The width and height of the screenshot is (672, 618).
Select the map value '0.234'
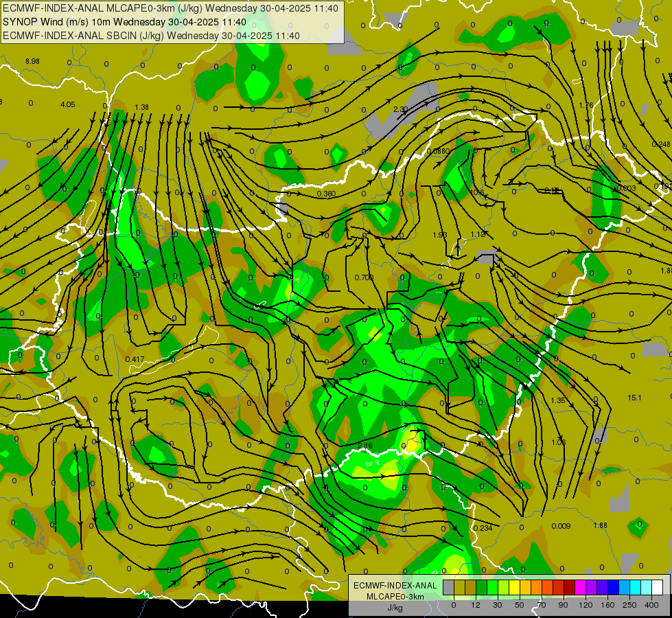[483, 528]
